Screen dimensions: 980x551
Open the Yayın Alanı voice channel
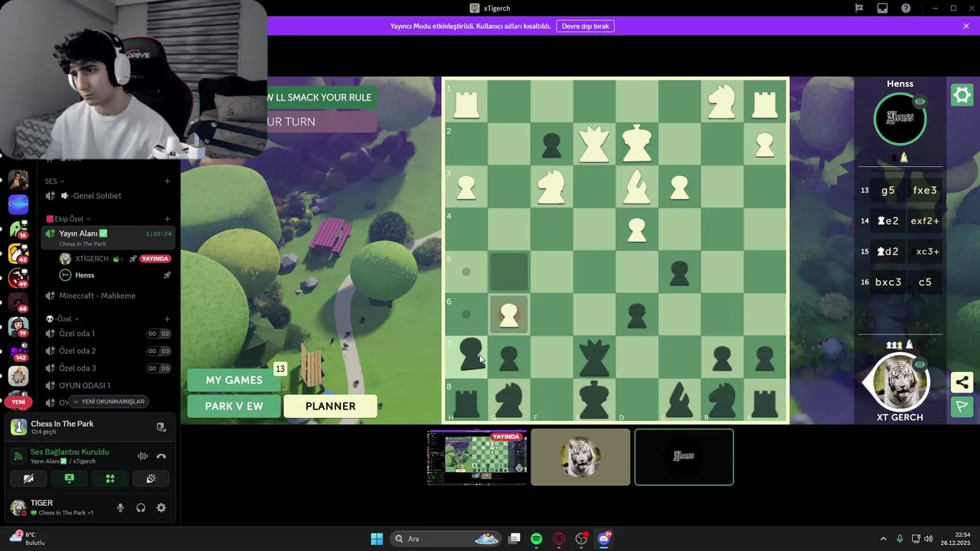tap(108, 237)
